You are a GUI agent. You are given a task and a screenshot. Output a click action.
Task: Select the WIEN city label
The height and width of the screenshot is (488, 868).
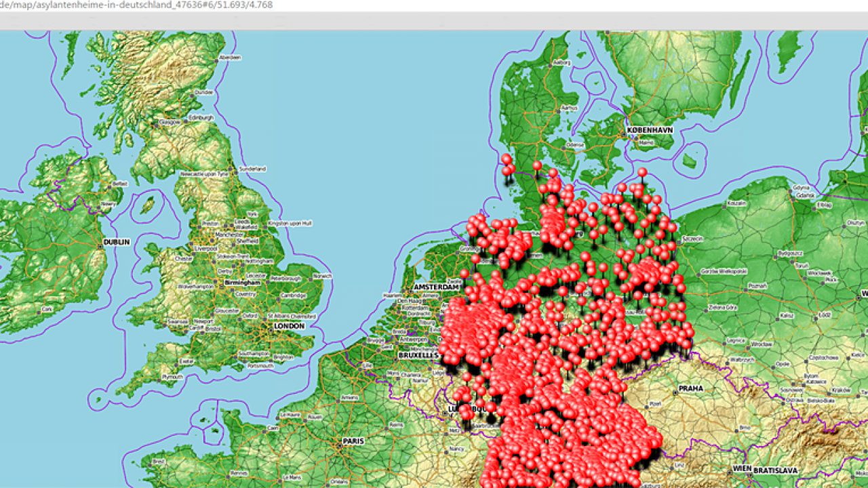tap(742, 470)
